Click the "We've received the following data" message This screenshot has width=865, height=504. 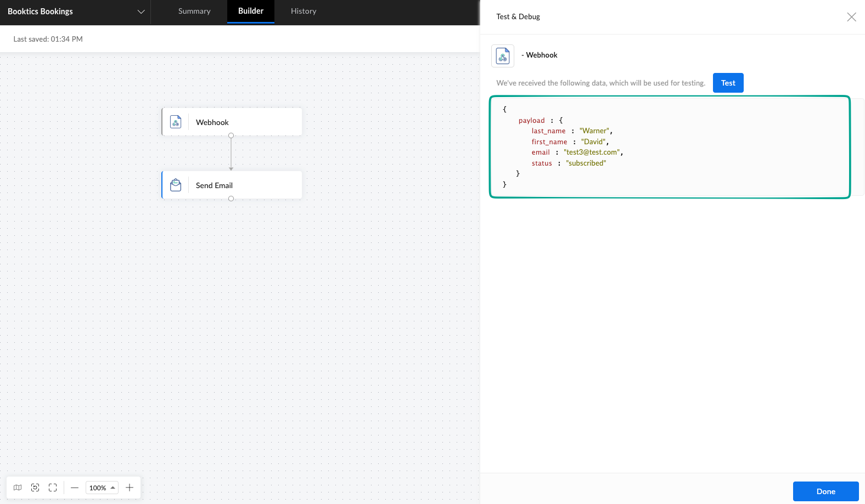(600, 83)
